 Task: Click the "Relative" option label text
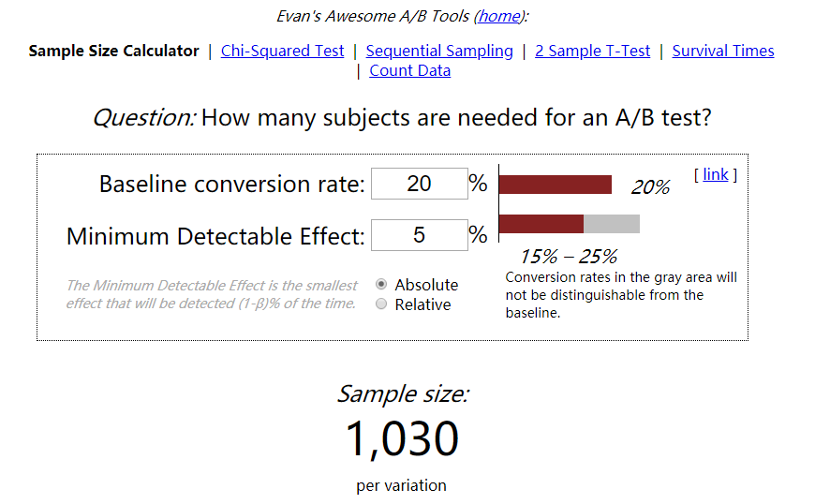click(x=422, y=304)
